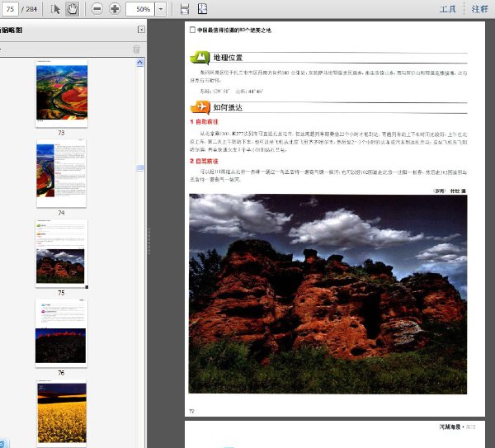Viewport: 495px width, 448px height.
Task: Zoom in with the plus button
Action: 115,9
